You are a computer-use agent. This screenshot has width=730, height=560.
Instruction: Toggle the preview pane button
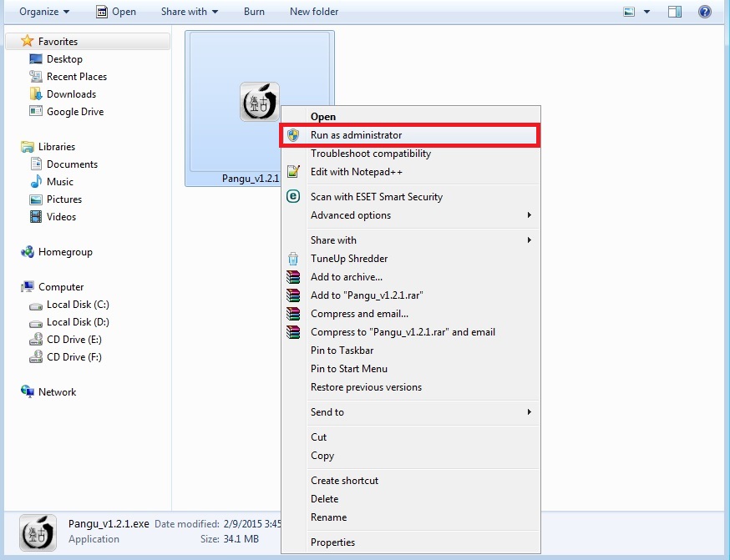click(675, 12)
